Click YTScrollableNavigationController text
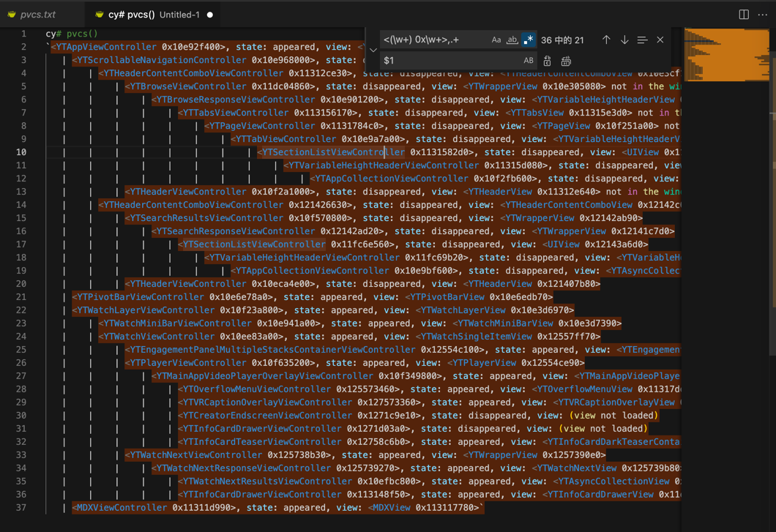This screenshot has width=776, height=532. (162, 60)
